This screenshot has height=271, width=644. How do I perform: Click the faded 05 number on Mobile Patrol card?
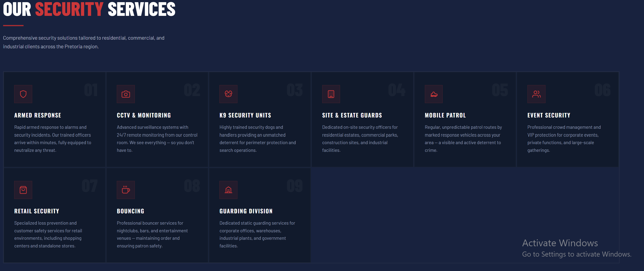point(500,90)
